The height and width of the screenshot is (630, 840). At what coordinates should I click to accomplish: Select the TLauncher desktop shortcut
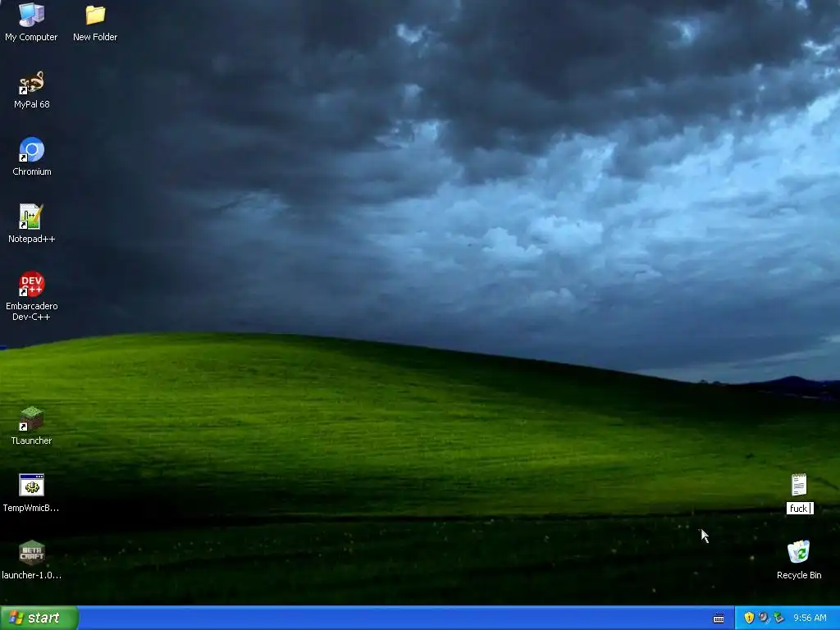[31, 419]
